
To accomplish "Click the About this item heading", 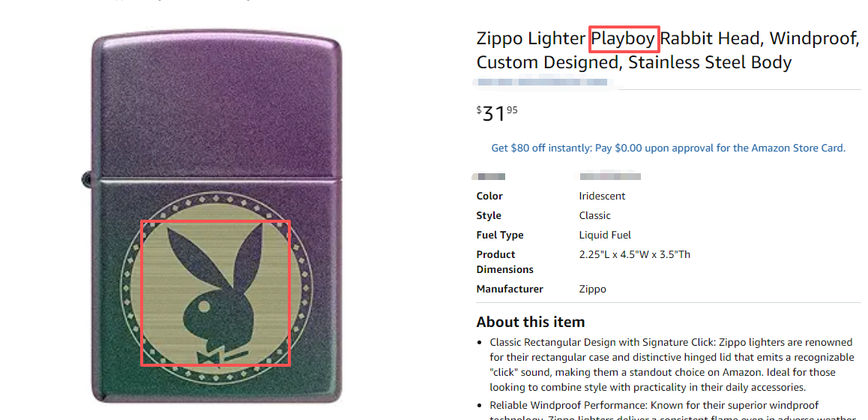I will pyautogui.click(x=530, y=322).
